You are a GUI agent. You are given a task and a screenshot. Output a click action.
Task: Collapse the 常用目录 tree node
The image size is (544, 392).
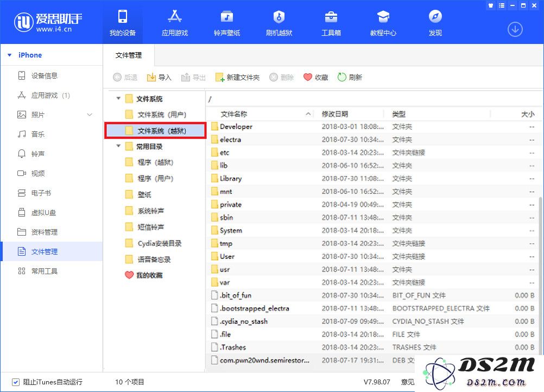tap(118, 146)
